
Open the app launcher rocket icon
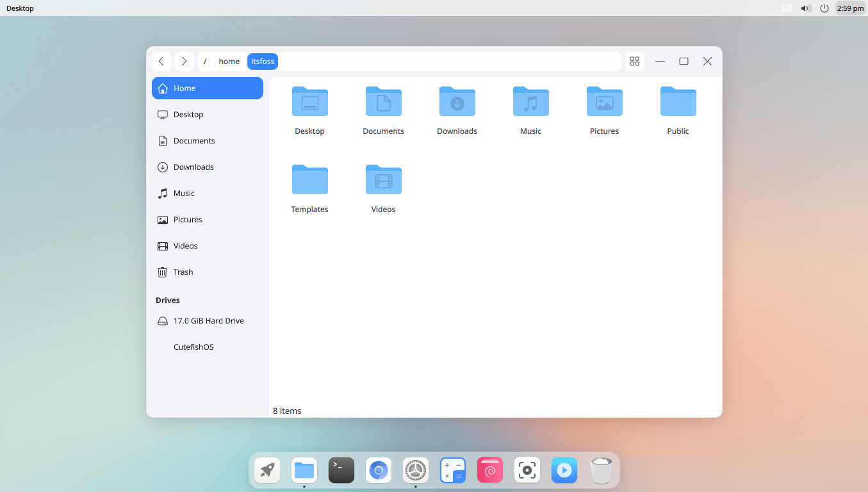click(267, 470)
